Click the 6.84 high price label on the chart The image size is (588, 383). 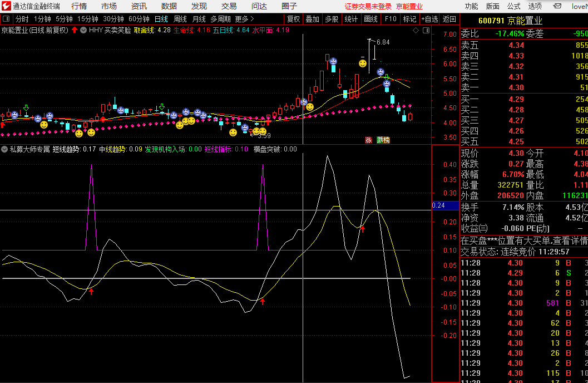pyautogui.click(x=383, y=42)
